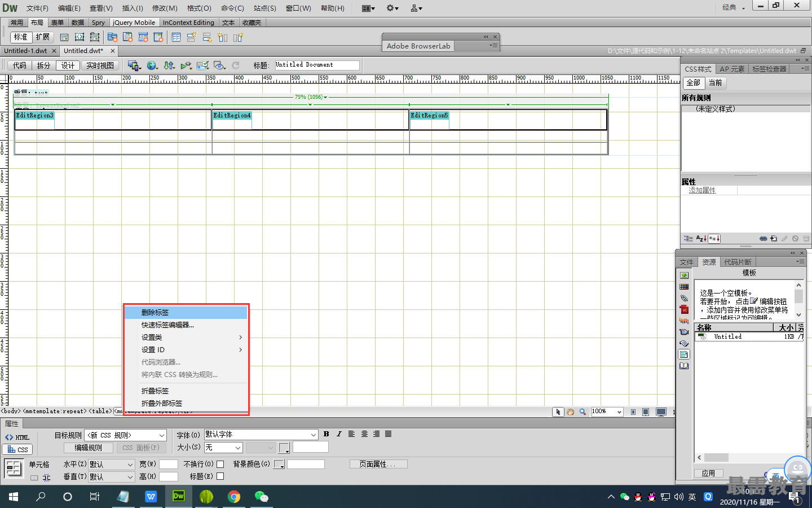Switch to HTML properties mode

17,437
